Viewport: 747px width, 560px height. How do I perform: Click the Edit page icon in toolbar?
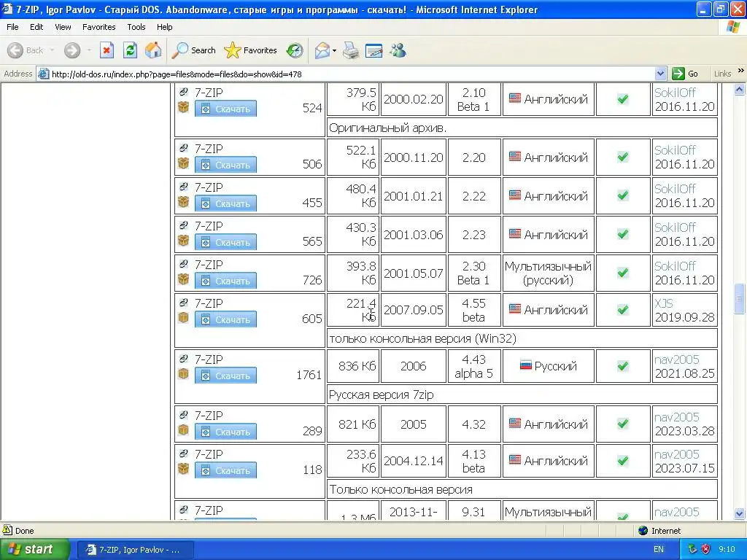tap(374, 50)
